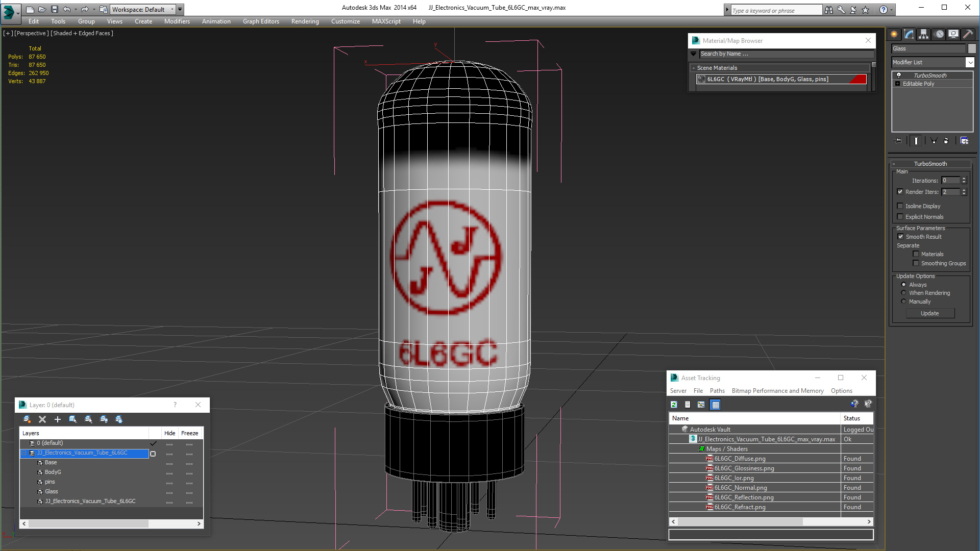Viewport: 980px width, 551px height.
Task: Check Separate by Materials checkbox
Action: [x=916, y=254]
